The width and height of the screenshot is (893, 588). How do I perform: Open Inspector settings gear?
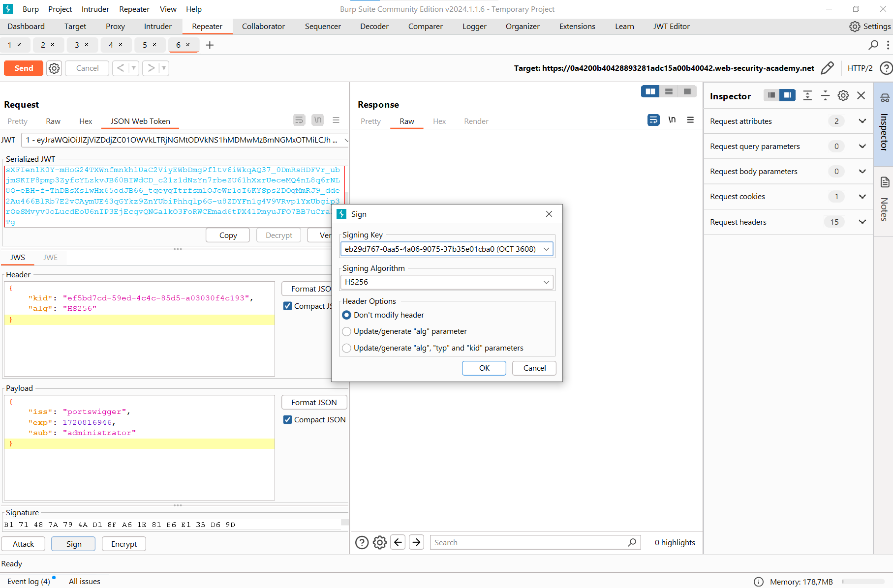pyautogui.click(x=843, y=95)
